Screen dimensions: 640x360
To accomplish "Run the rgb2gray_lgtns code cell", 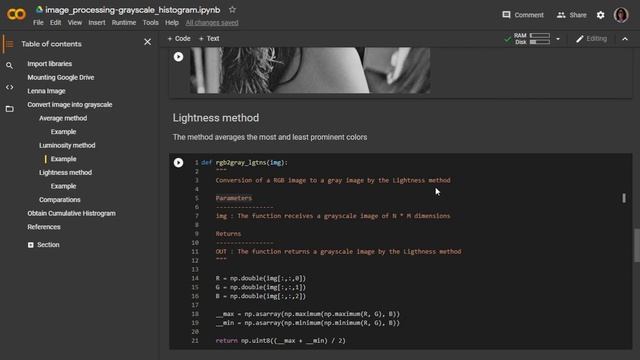I will click(178, 162).
